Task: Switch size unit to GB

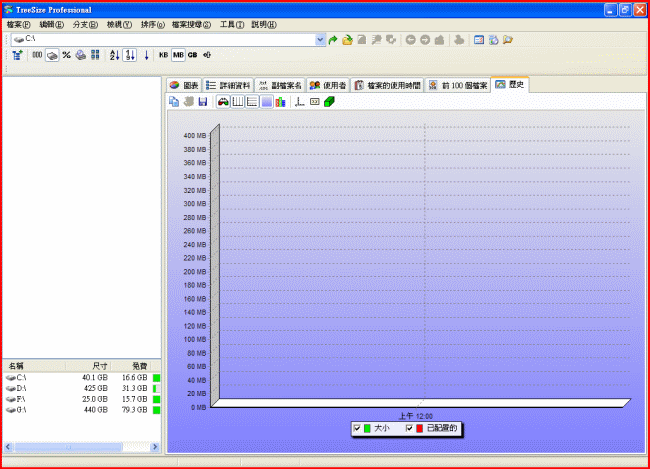Action: point(192,55)
